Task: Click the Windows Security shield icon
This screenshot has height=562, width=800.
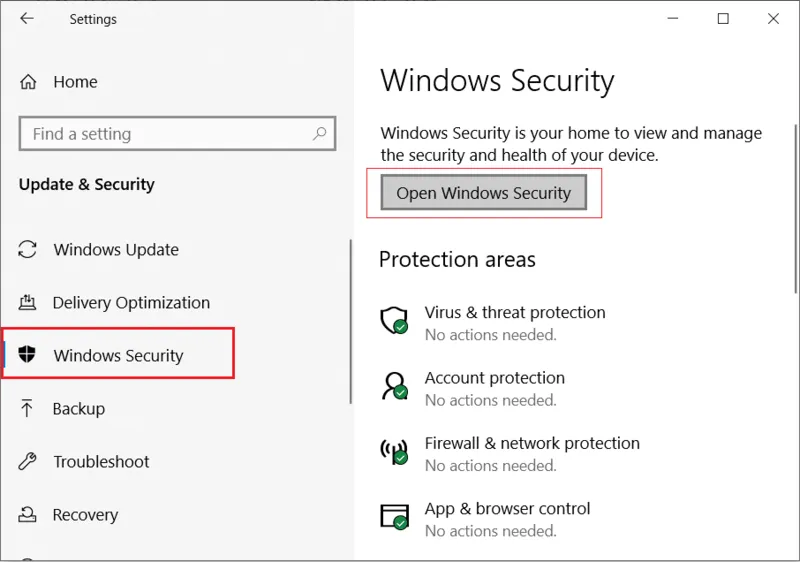Action: pos(28,356)
